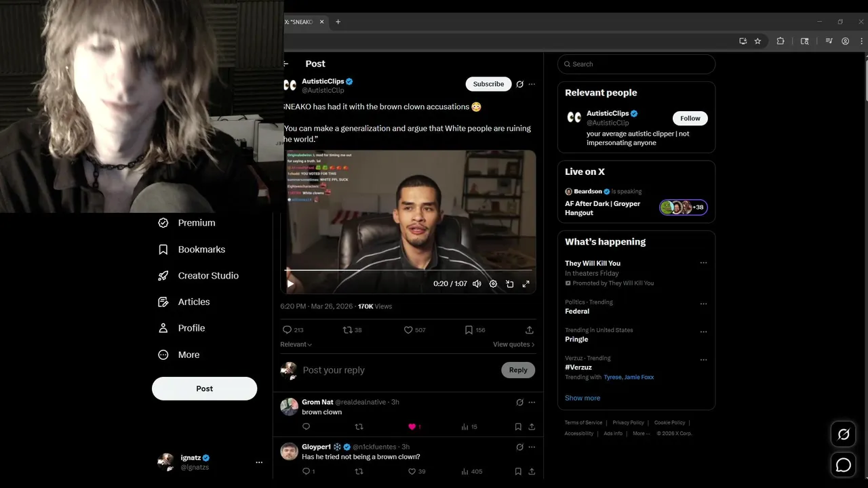Seek on the video progress bar

[410, 270]
